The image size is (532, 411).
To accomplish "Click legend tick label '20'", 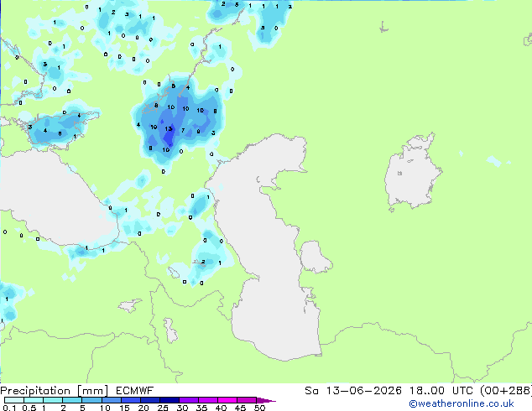I will (x=143, y=408).
